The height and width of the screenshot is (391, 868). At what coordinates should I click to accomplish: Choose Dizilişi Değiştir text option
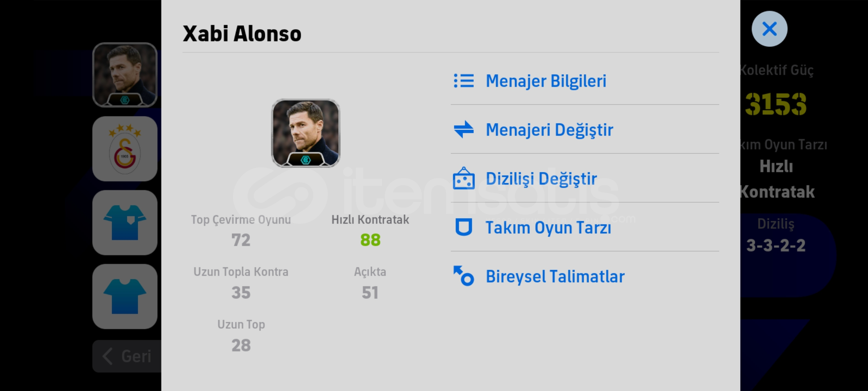click(x=541, y=178)
